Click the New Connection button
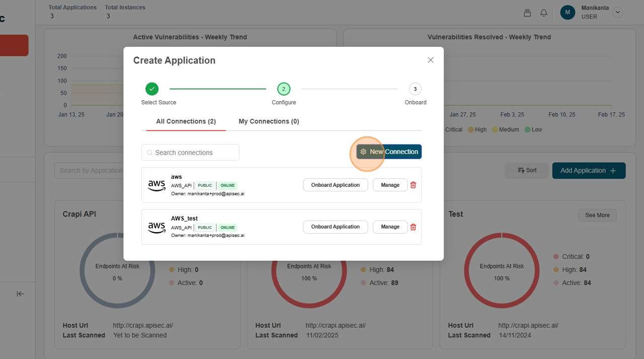Screen dimensions: 644x359 [389, 152]
